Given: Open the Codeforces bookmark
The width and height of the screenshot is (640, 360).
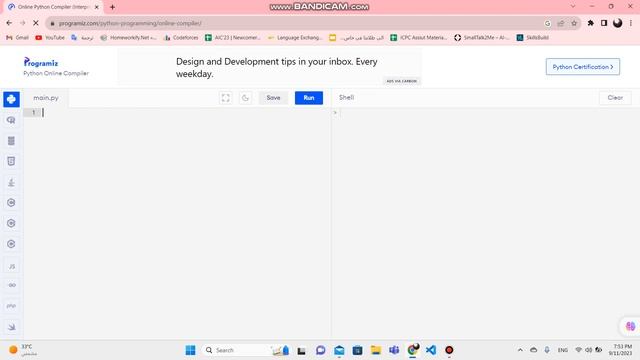Looking at the screenshot, I should 181,38.
